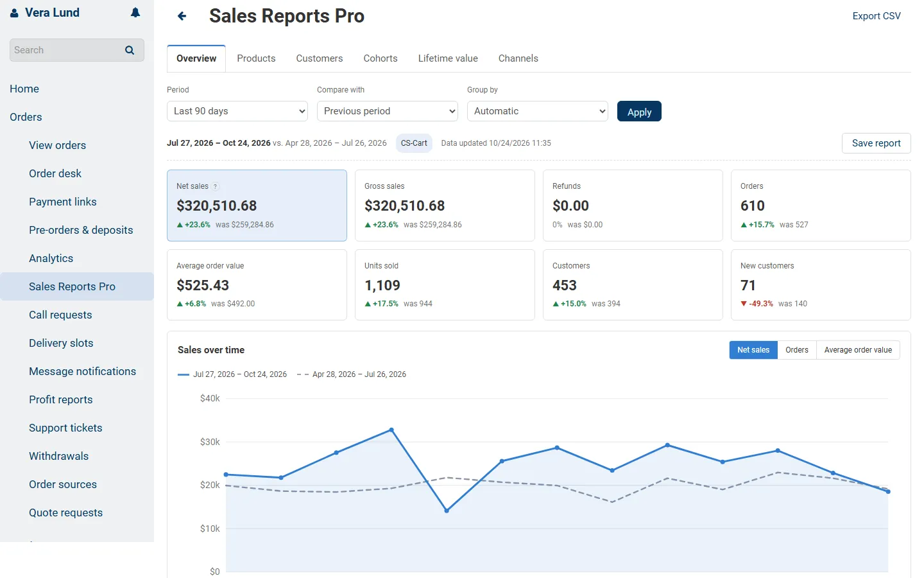Screen dimensions: 924x578
Task: Click the Save report button
Action: pyautogui.click(x=877, y=143)
